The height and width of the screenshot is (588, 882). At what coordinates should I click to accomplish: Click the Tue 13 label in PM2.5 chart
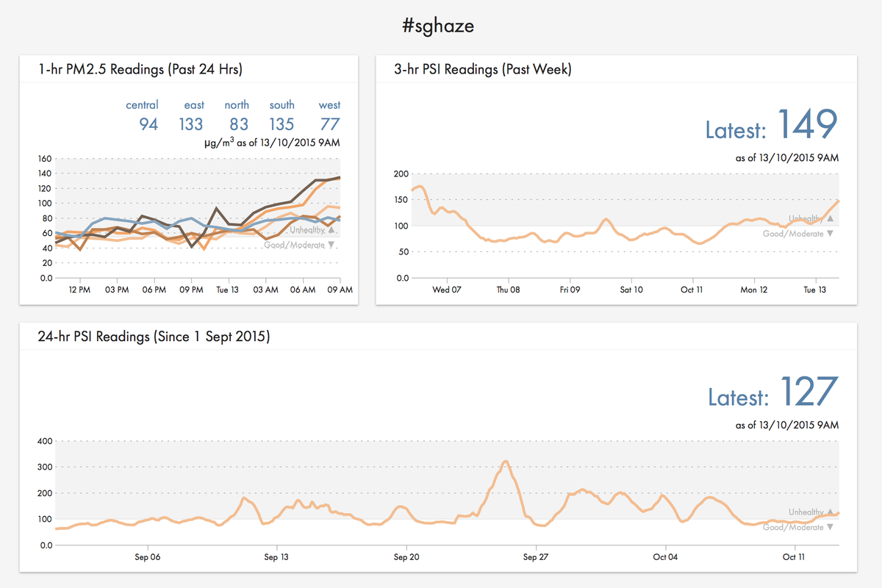(x=229, y=290)
